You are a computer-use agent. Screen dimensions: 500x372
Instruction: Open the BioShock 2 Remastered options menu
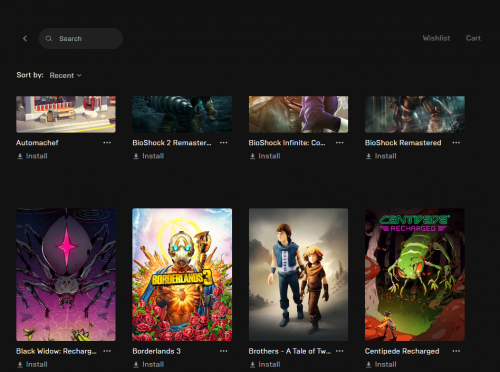click(x=223, y=143)
